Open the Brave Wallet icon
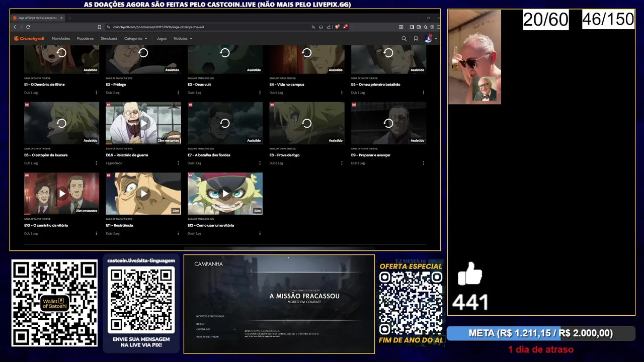 tap(419, 27)
